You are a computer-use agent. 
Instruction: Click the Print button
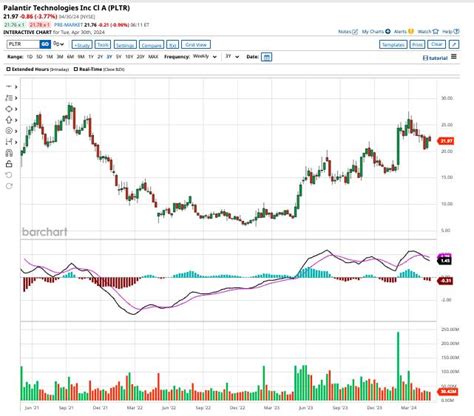tap(417, 44)
